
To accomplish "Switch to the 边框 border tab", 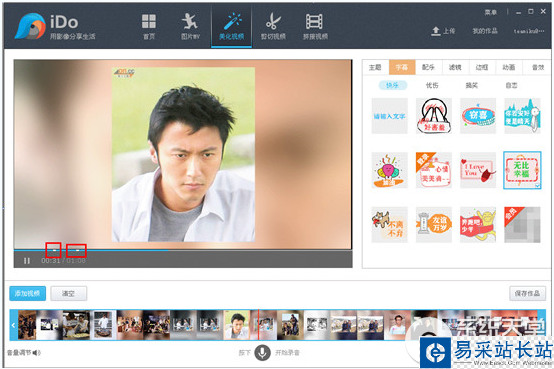I will coord(482,67).
